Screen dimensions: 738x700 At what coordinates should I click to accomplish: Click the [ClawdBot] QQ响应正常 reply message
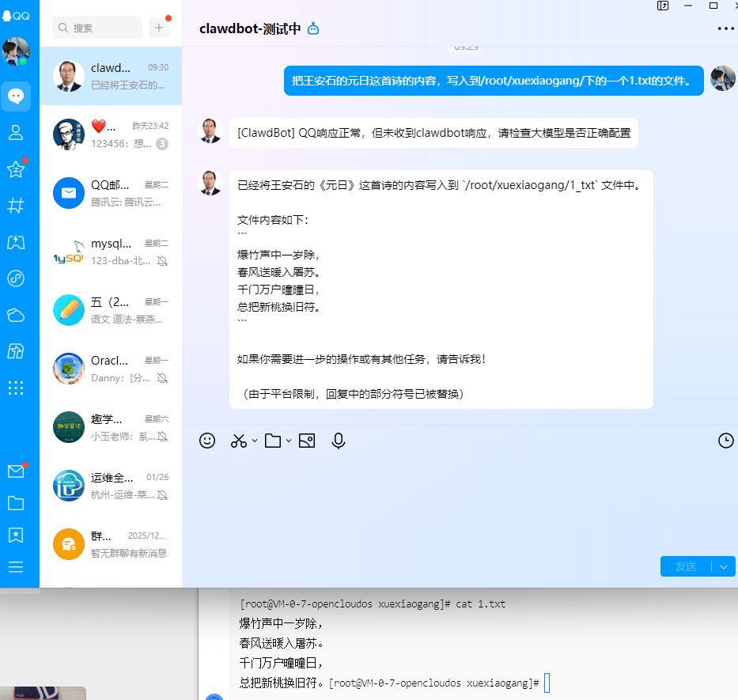(x=433, y=133)
